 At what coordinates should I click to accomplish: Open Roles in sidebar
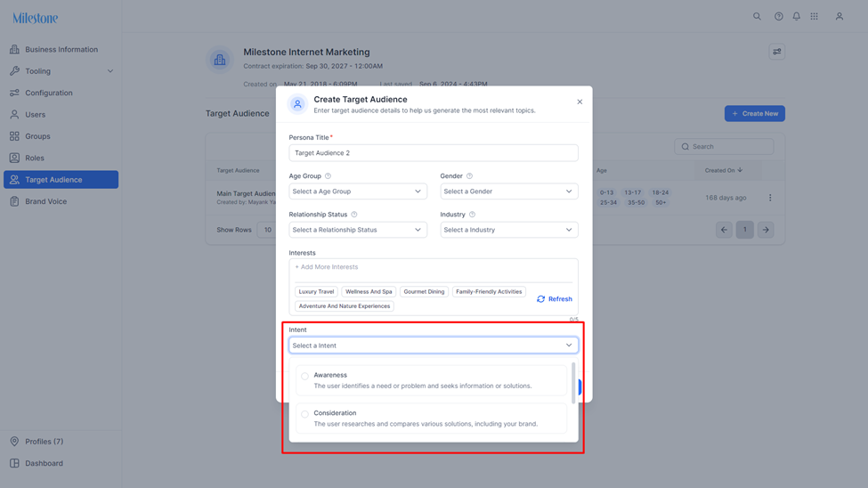(x=61, y=158)
